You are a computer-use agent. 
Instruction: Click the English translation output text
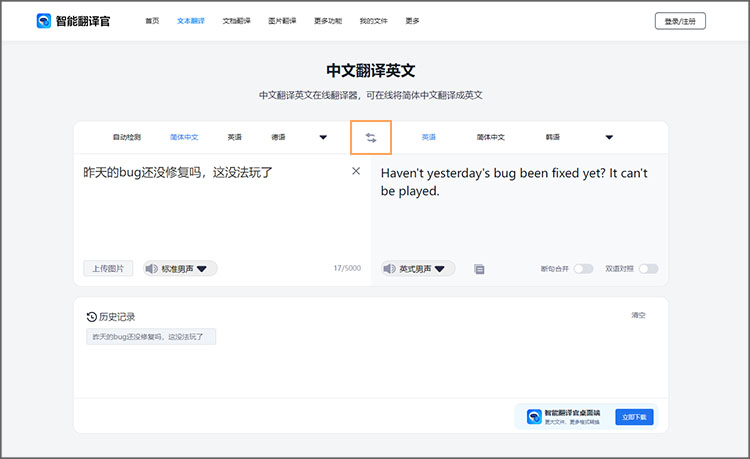(x=514, y=182)
